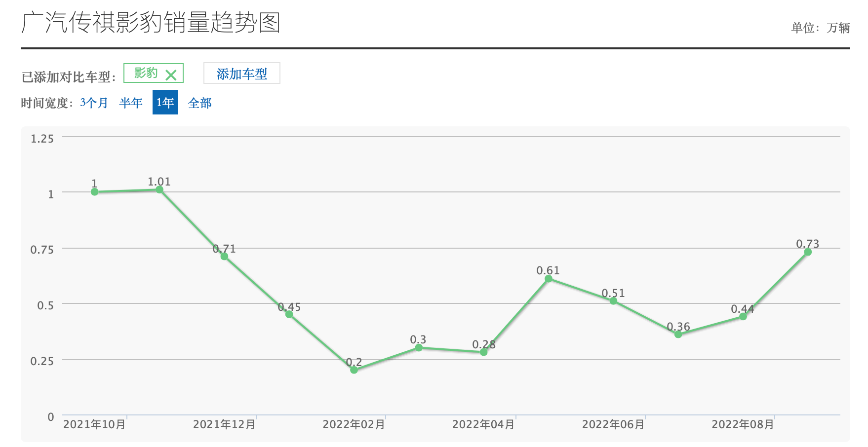Click the 单位：万辆 unit label

[x=821, y=28]
